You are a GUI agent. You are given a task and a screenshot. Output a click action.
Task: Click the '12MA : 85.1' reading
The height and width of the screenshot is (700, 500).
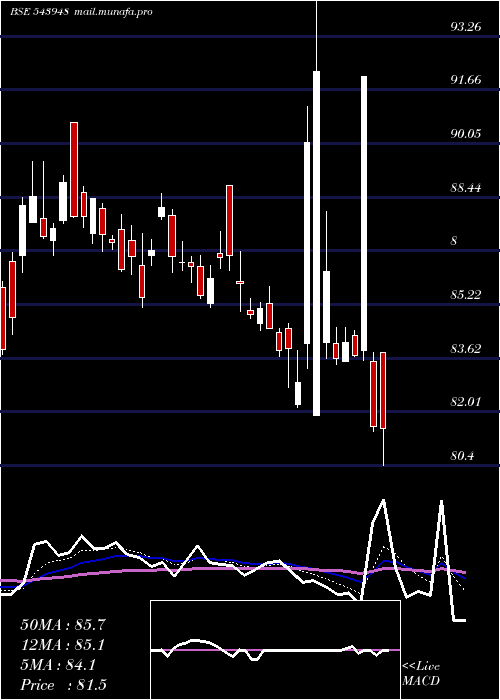point(63,645)
